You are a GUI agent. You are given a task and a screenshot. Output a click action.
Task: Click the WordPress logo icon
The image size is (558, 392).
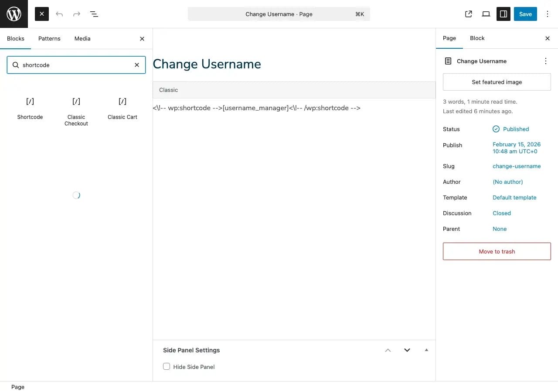coord(14,14)
